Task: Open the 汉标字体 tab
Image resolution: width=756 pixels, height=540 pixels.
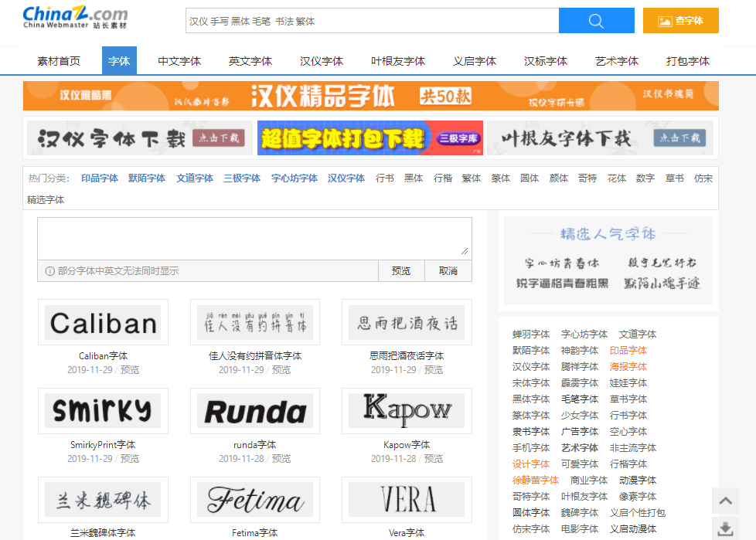Action: [x=546, y=61]
